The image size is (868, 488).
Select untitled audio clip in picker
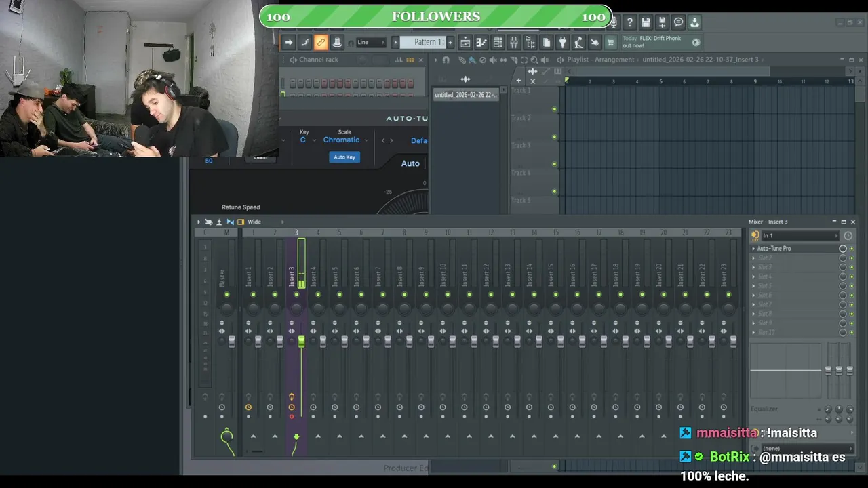point(466,95)
